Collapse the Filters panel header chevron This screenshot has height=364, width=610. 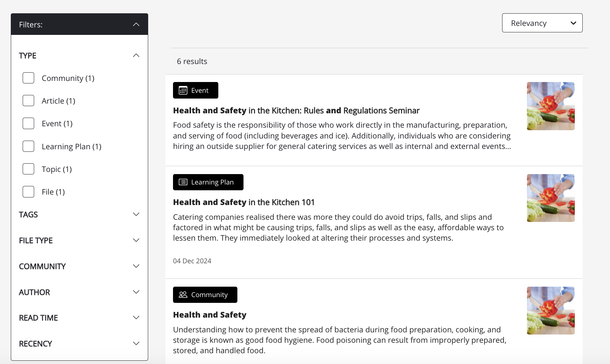pos(136,24)
